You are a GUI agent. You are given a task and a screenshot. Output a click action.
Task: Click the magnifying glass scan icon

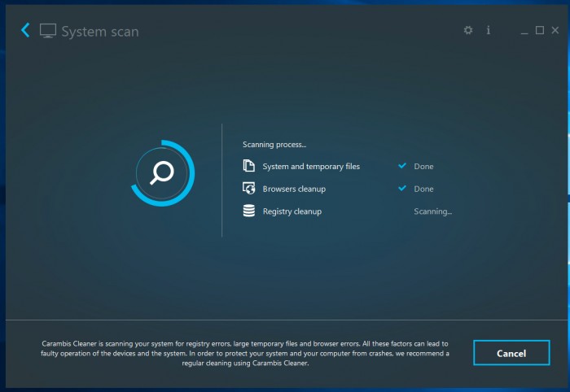[163, 172]
